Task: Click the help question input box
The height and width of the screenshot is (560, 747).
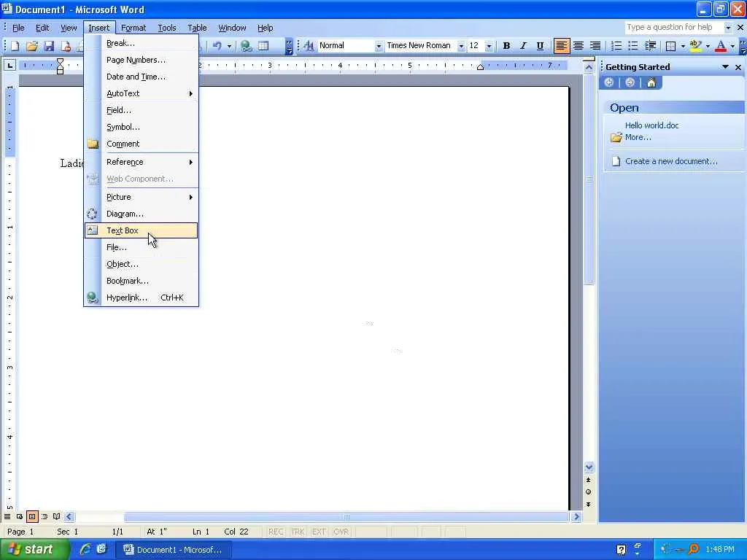Action: (673, 27)
